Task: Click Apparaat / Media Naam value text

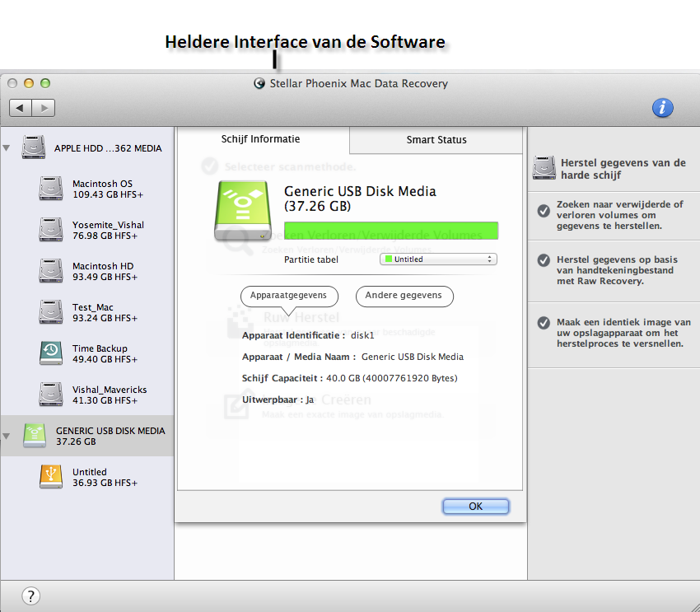Action: pos(412,357)
